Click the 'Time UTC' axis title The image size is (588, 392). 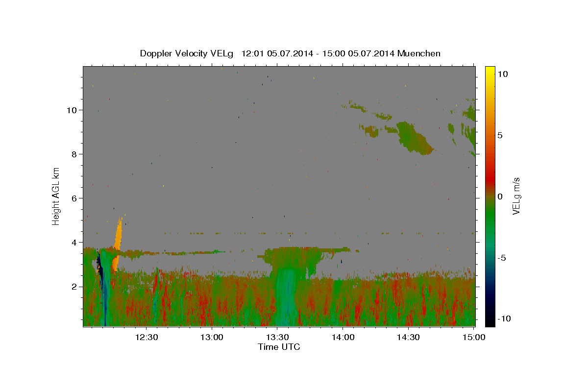pos(279,347)
